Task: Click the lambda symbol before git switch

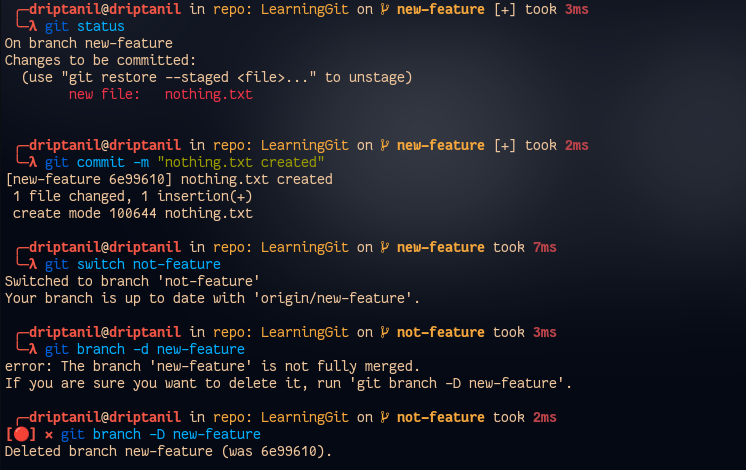Action: click(32, 265)
